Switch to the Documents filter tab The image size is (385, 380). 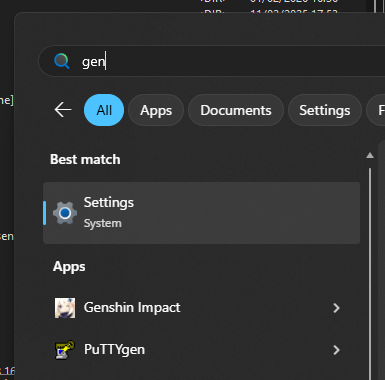pos(236,110)
